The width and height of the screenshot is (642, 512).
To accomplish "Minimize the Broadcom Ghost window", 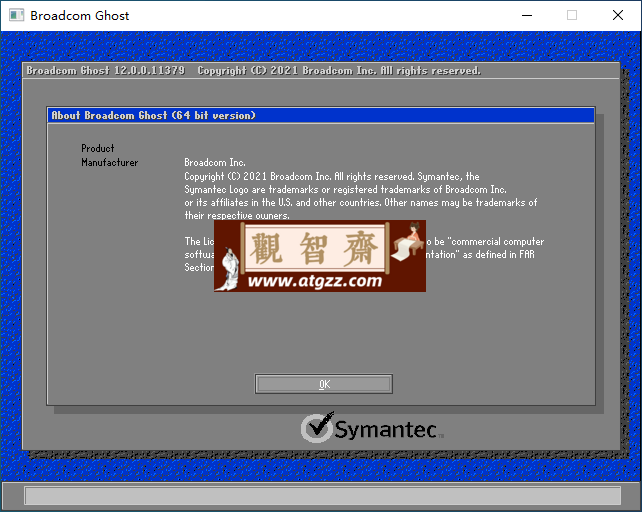I will click(527, 16).
